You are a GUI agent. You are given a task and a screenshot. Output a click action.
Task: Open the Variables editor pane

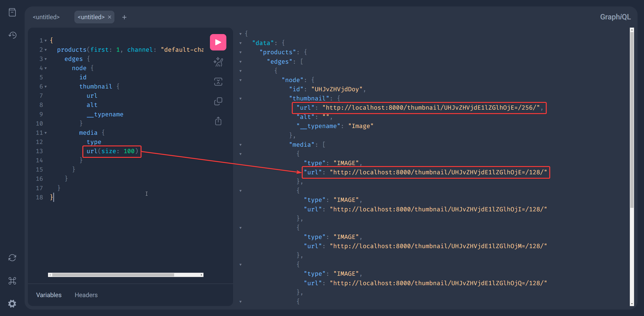coord(49,295)
